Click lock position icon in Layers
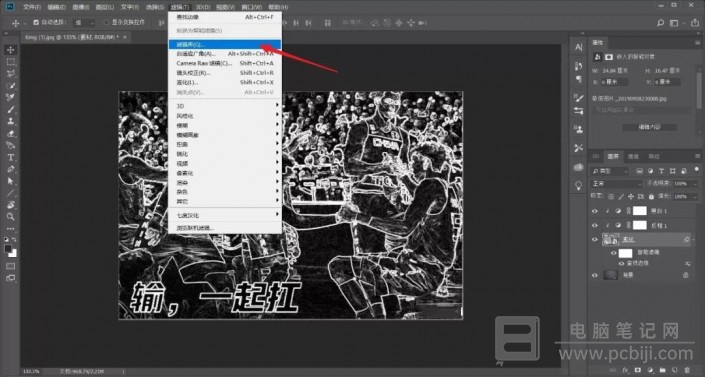The image size is (705, 377). pos(631,197)
